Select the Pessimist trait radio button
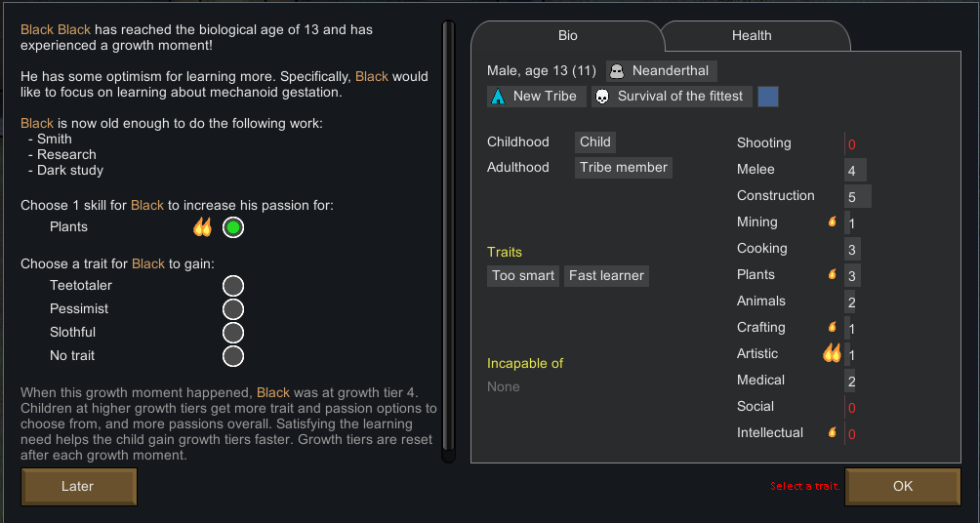 [233, 309]
